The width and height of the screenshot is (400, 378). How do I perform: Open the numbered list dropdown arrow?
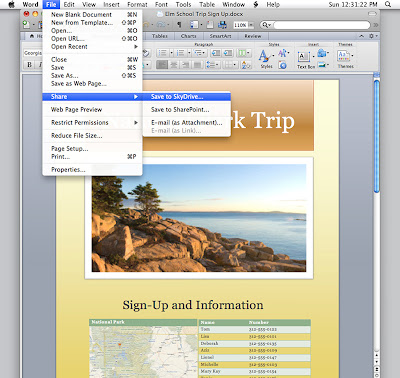point(189,53)
